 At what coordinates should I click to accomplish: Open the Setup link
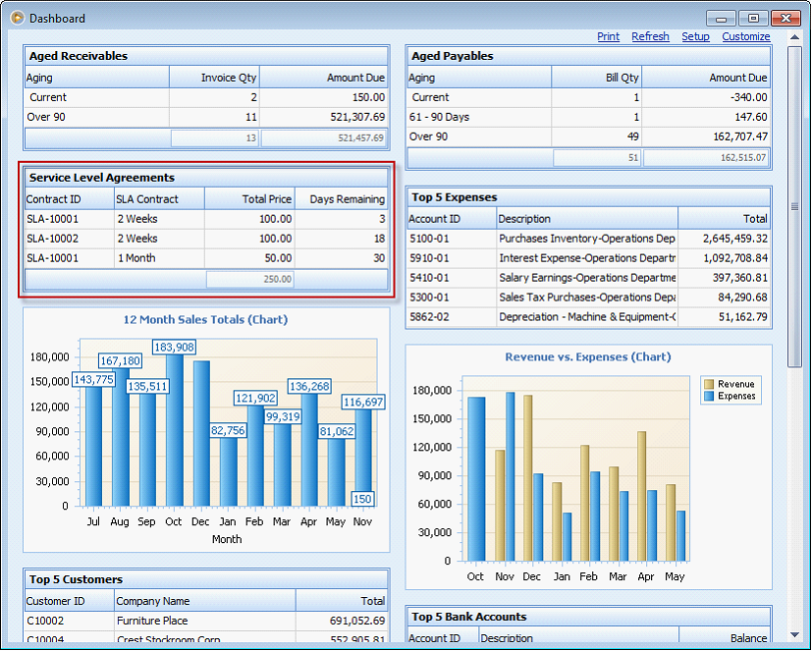click(x=695, y=36)
